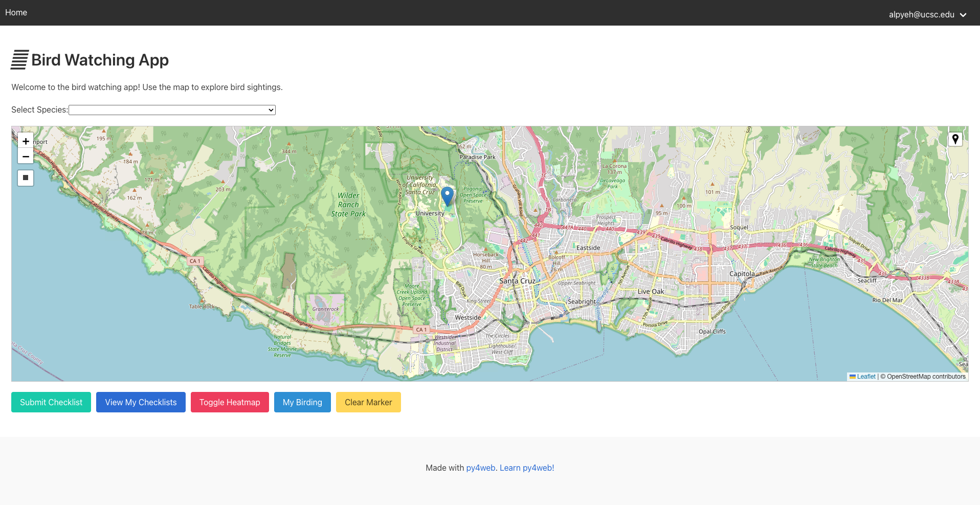The height and width of the screenshot is (505, 980).
Task: Select the rectangle draw tool on map
Action: pyautogui.click(x=26, y=178)
